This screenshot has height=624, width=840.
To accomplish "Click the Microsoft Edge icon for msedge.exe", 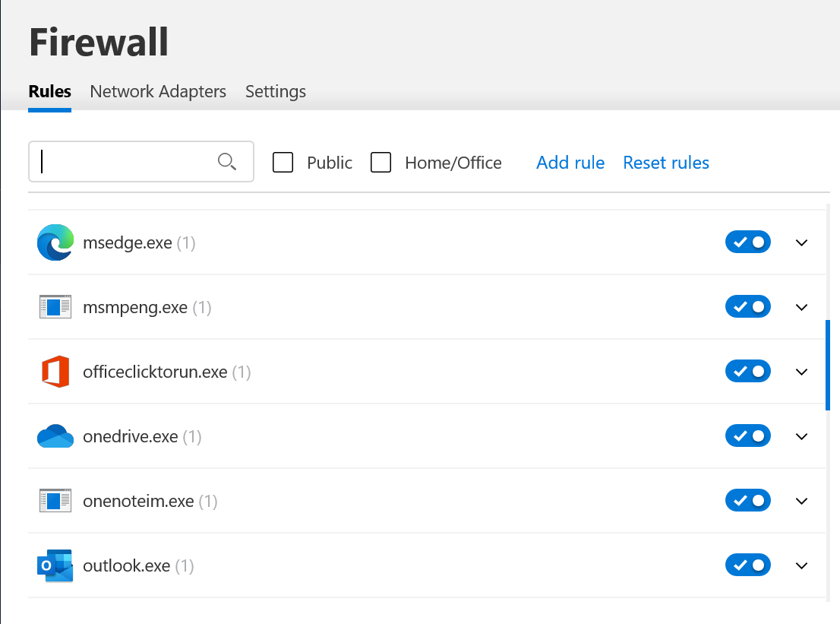I will coord(55,242).
